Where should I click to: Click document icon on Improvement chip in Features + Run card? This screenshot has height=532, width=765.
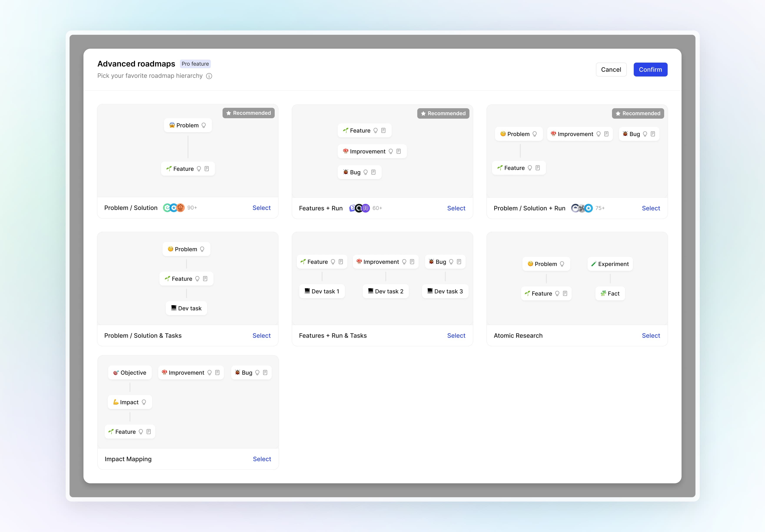tap(399, 151)
